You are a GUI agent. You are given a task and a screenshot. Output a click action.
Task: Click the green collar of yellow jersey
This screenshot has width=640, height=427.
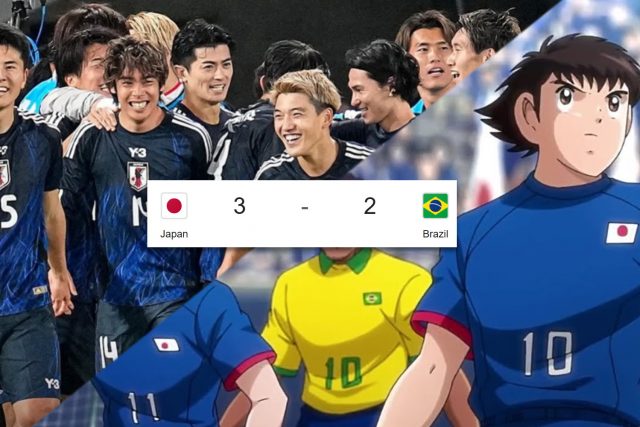pyautogui.click(x=345, y=260)
